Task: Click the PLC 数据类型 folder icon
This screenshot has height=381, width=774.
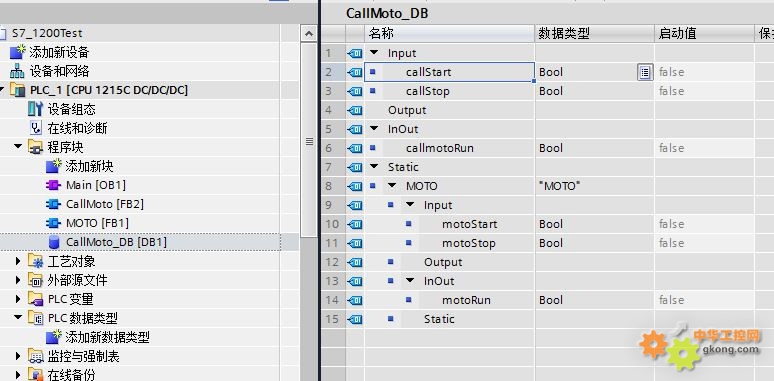Action: (x=36, y=318)
